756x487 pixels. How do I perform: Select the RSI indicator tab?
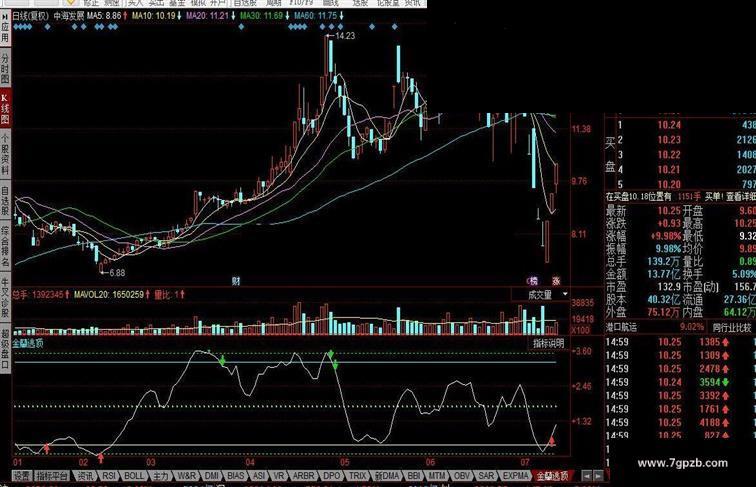pyautogui.click(x=109, y=476)
